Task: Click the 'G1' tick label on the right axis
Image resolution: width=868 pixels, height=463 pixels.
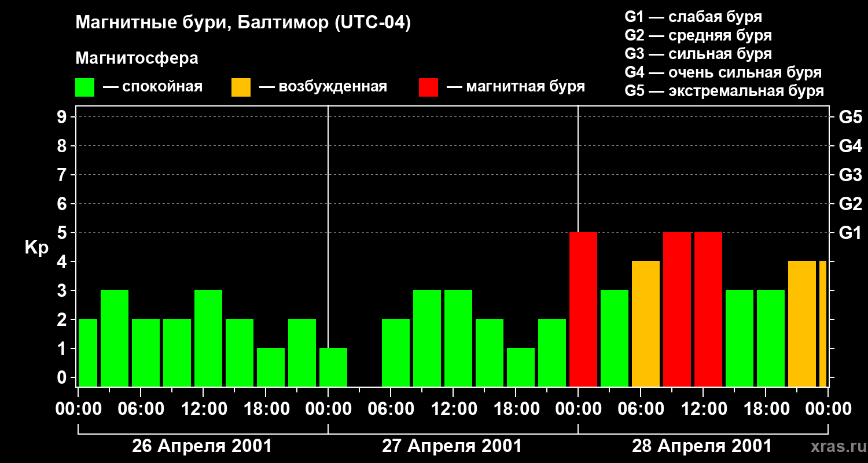Action: pos(851,233)
